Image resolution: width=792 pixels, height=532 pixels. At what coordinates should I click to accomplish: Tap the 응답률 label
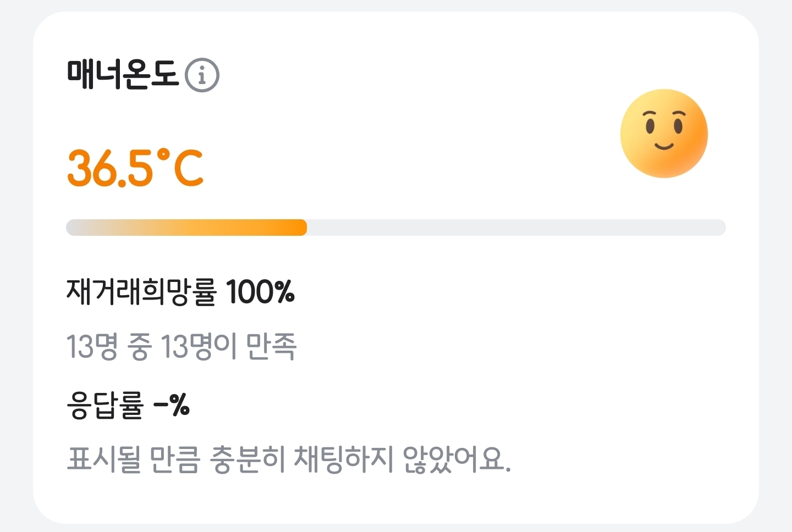(x=105, y=406)
